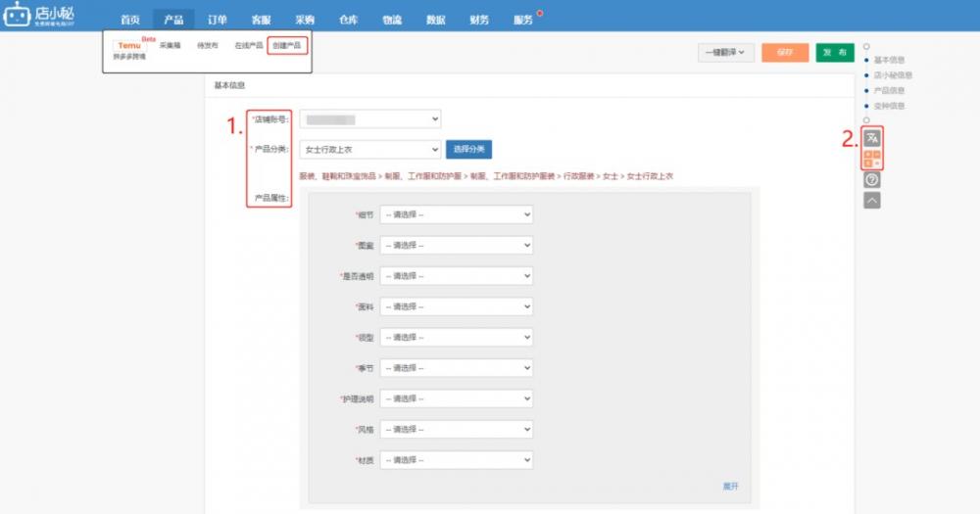The width and height of the screenshot is (980, 514).
Task: Click the red notification dot beside 服务
Action: click(539, 13)
